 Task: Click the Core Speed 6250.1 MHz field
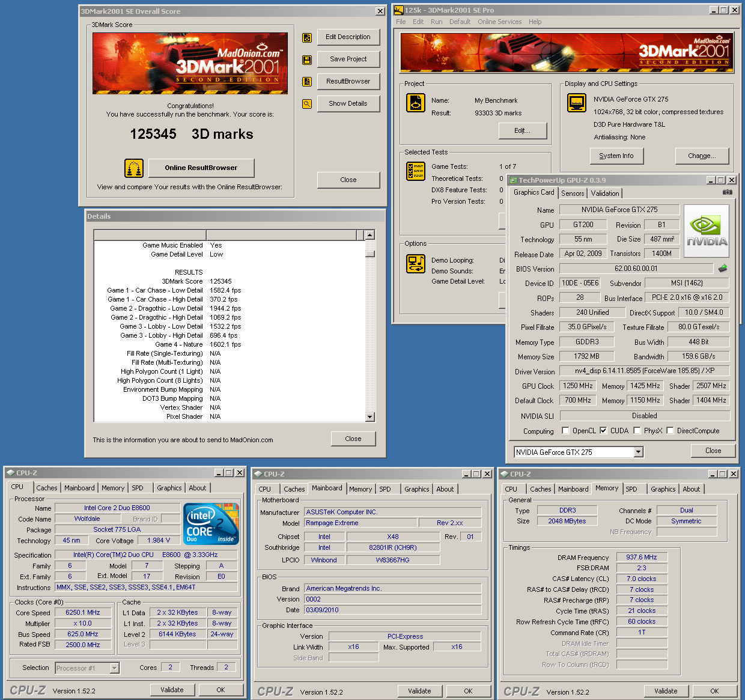(82, 613)
